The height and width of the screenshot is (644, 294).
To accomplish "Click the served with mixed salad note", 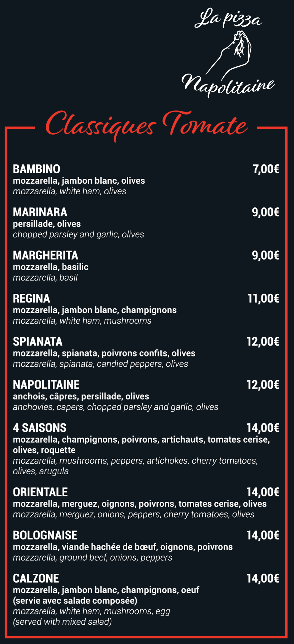I will pos(62,622).
